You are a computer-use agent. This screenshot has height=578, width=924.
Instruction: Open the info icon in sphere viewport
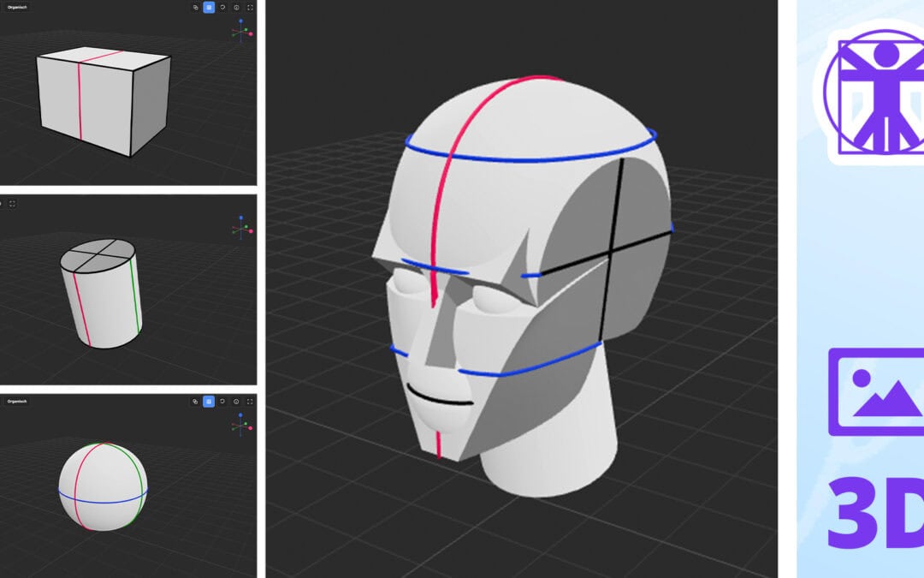(x=236, y=402)
